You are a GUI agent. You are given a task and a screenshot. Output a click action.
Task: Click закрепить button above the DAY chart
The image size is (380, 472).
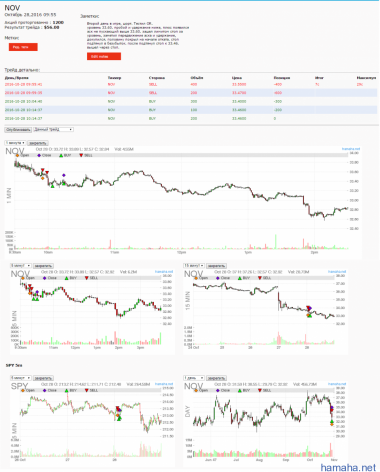[216, 378]
